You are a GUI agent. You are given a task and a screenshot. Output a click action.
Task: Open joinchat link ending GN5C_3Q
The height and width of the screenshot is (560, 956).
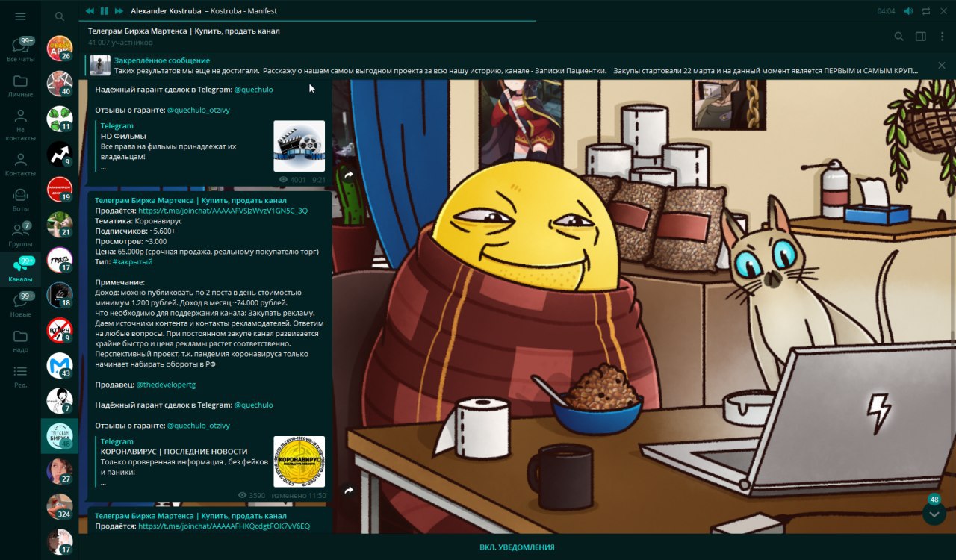(223, 211)
